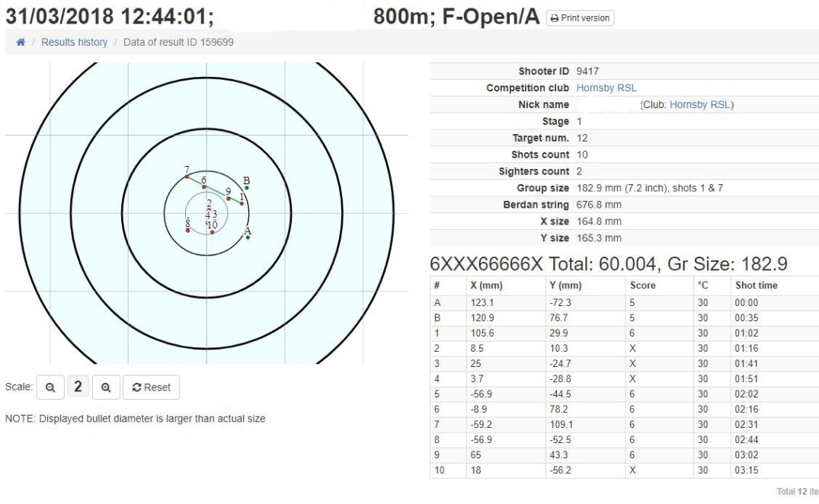
Task: Click the scale value showing 2
Action: point(78,387)
